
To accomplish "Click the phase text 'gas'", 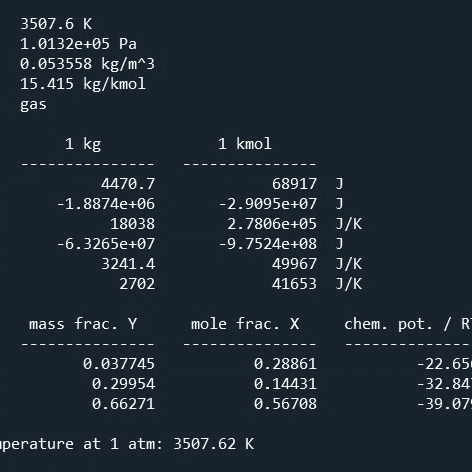I will tap(33, 105).
